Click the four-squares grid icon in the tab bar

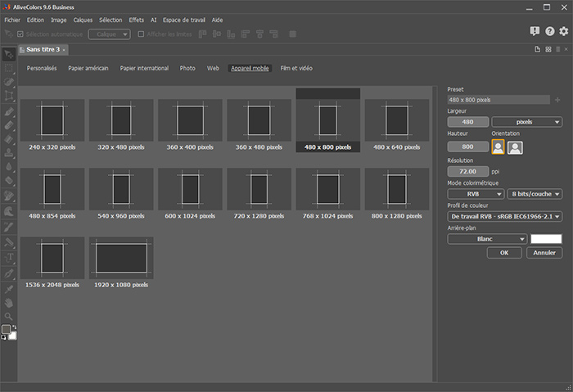(x=548, y=49)
